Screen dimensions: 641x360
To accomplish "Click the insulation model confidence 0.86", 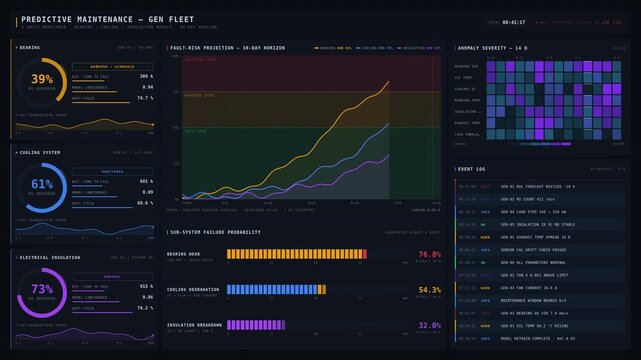I will pos(148,297).
